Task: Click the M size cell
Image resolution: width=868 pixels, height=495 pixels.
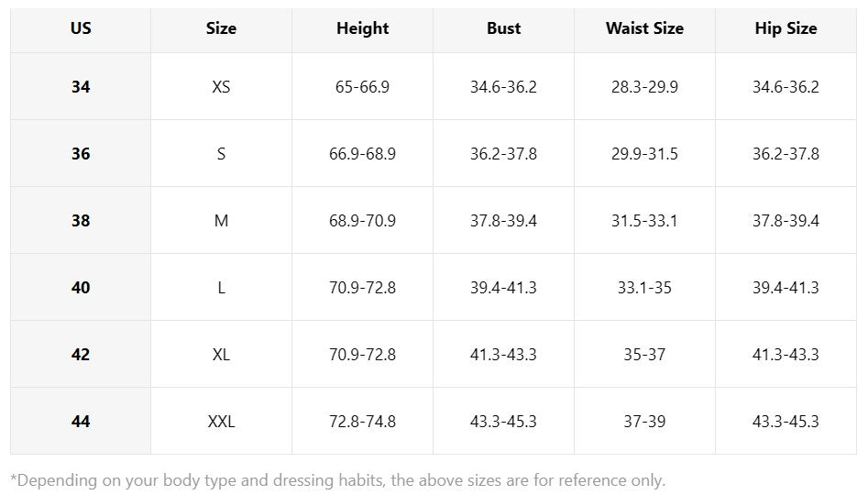Action: [x=222, y=221]
